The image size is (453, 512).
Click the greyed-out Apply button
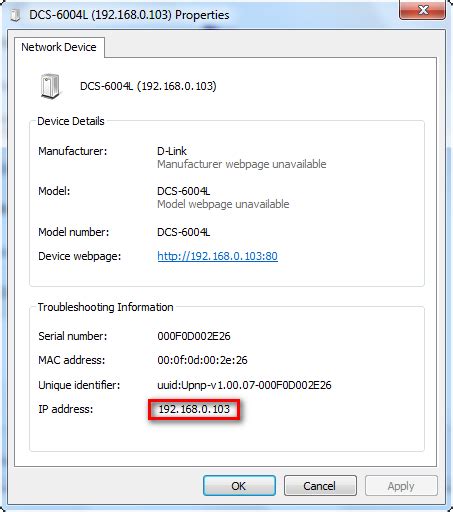coord(401,486)
